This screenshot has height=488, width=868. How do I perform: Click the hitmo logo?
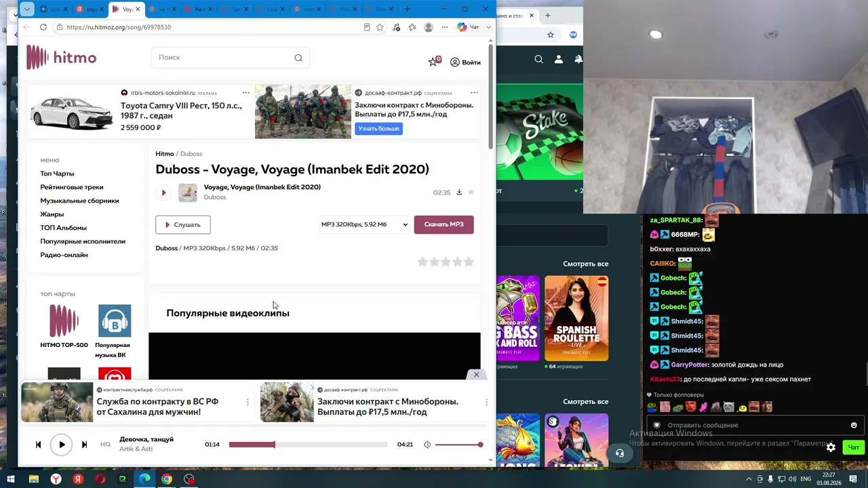click(61, 58)
